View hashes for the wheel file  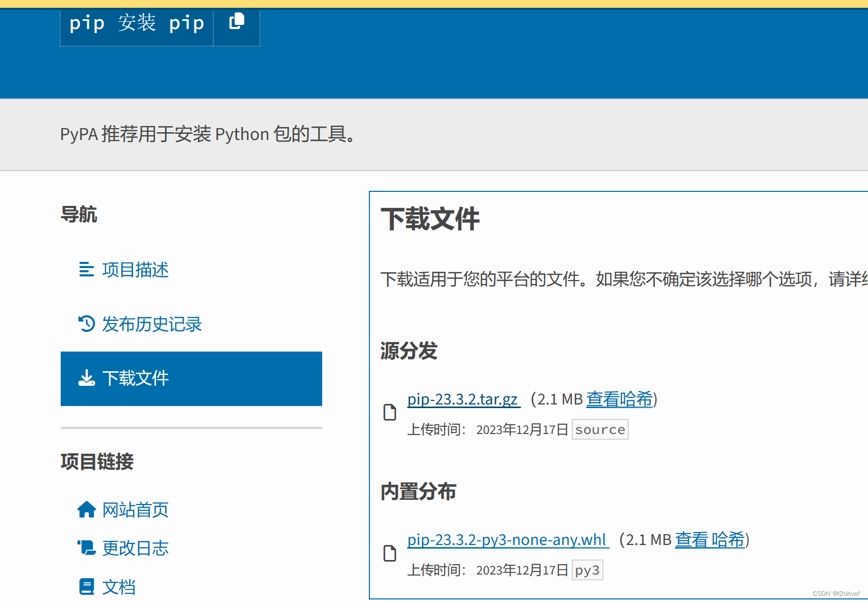(709, 540)
